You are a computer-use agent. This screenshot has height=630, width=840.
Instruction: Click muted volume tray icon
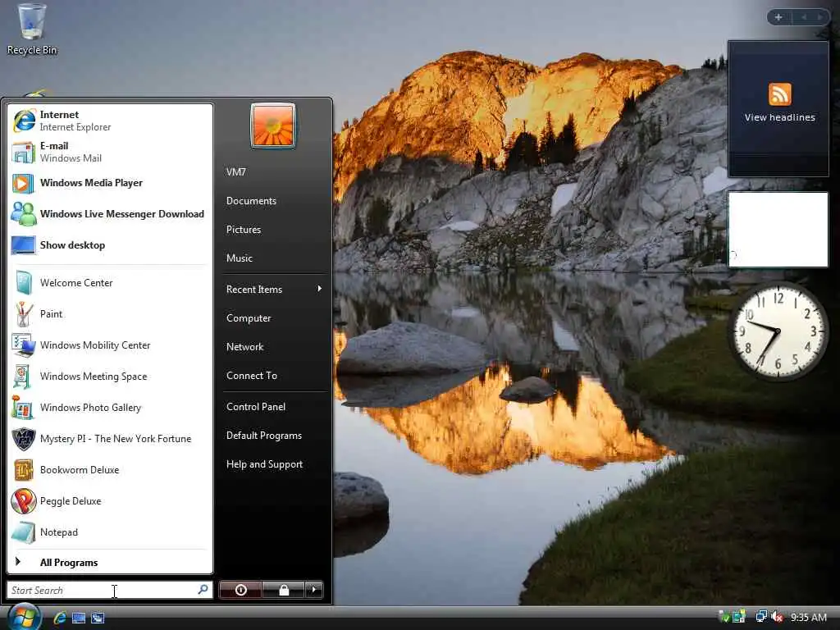[777, 617]
